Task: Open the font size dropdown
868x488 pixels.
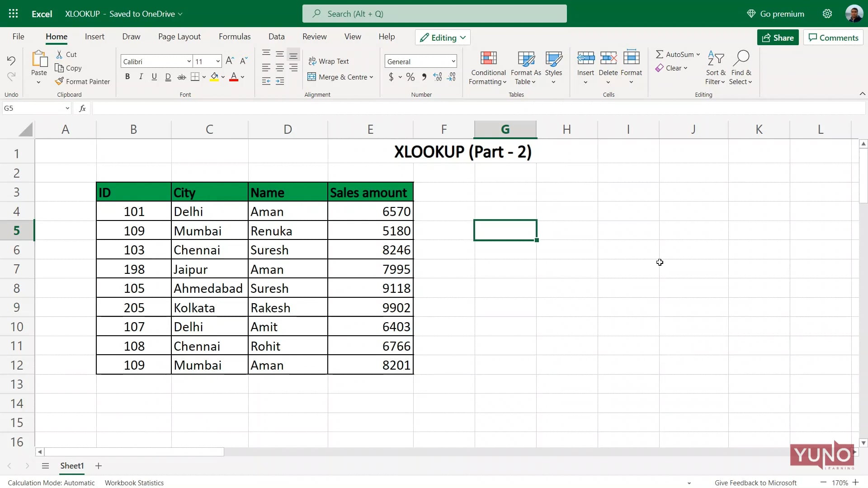Action: pos(218,61)
